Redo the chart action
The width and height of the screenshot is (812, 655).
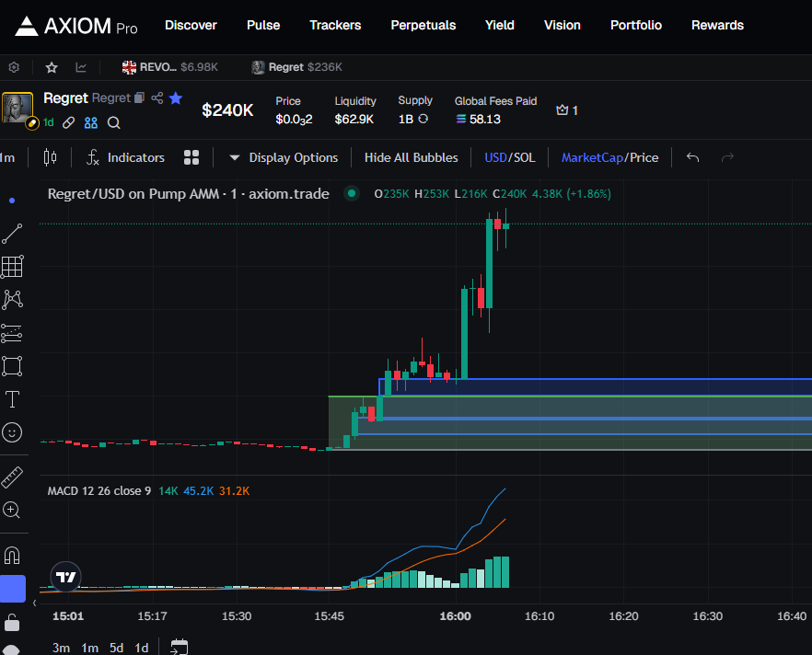(x=727, y=157)
